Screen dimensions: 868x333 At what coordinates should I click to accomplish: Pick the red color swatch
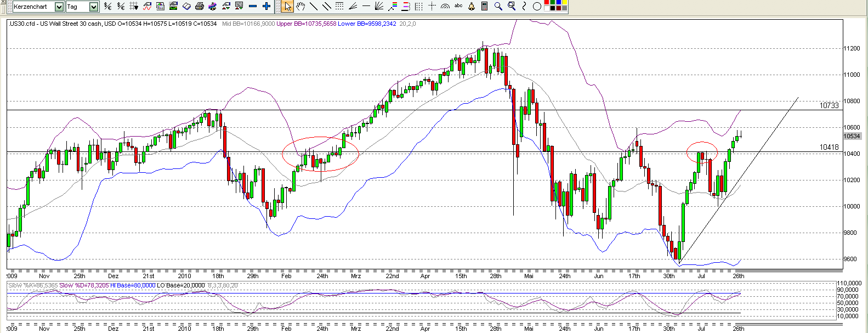pos(547,2)
